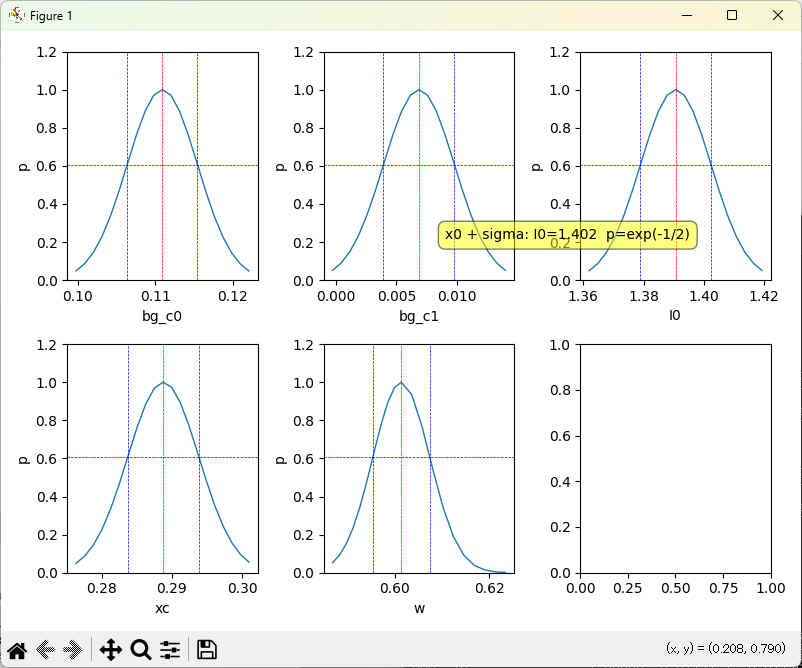Activate the Pan axes tool

tap(110, 650)
